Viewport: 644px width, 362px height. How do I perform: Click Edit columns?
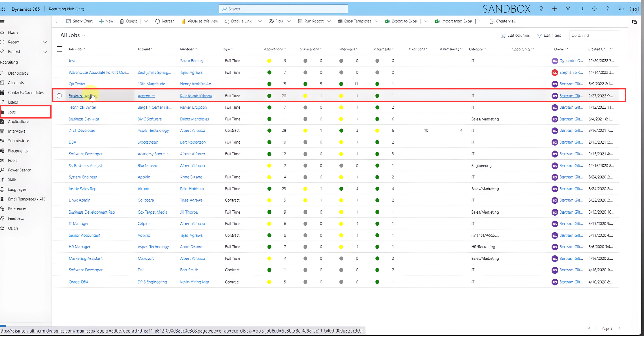[515, 36]
